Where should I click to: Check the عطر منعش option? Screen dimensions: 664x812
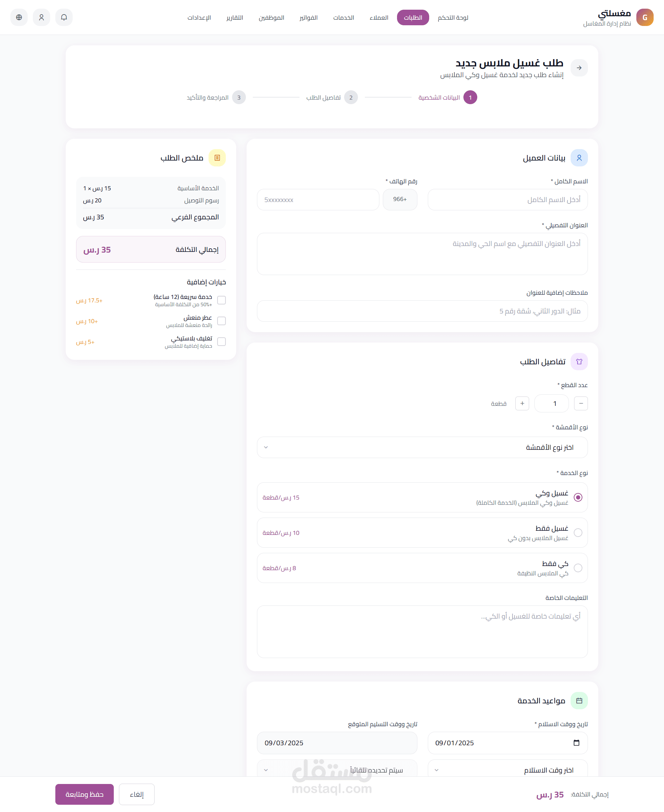point(221,321)
